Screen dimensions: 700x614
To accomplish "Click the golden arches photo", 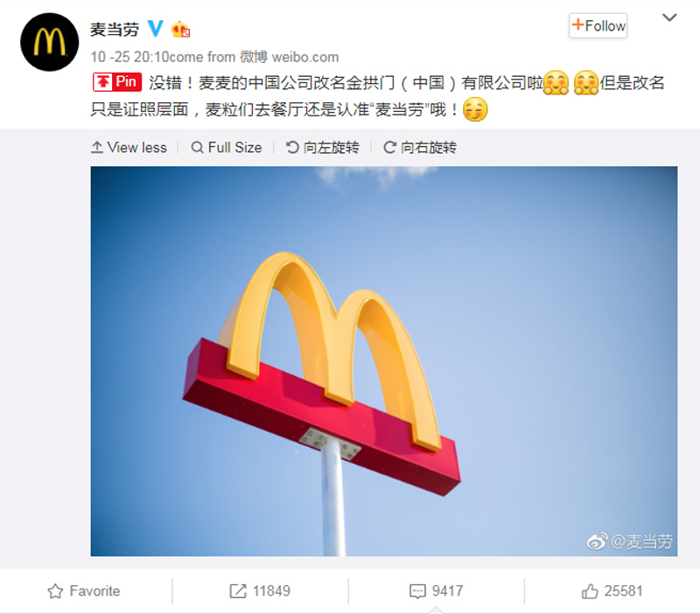I will (x=384, y=361).
